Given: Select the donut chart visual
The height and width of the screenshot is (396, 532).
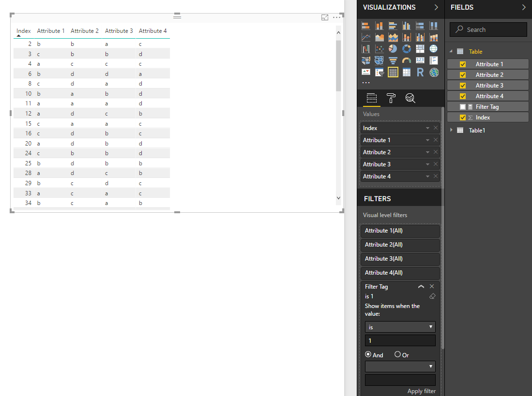Looking at the screenshot, I should coord(407,49).
